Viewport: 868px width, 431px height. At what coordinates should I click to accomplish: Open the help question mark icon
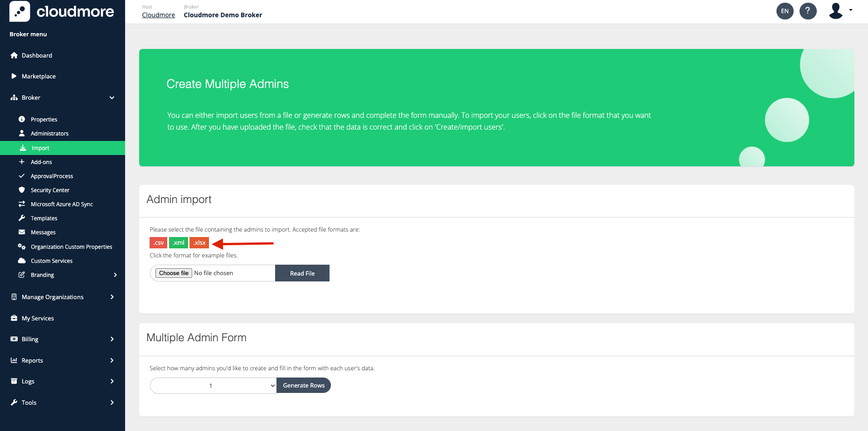point(808,11)
